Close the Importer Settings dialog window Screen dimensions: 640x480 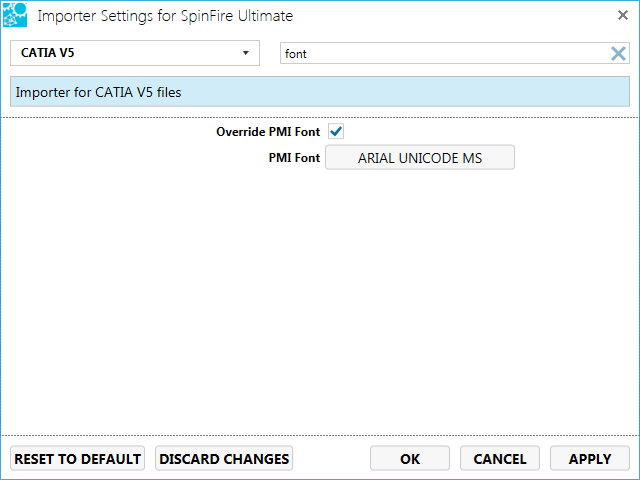tap(622, 15)
